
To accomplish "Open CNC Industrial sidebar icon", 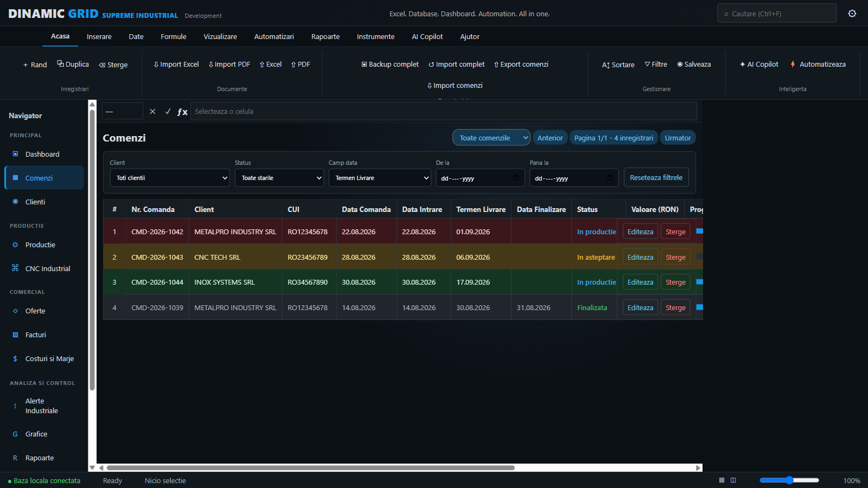I will point(15,268).
